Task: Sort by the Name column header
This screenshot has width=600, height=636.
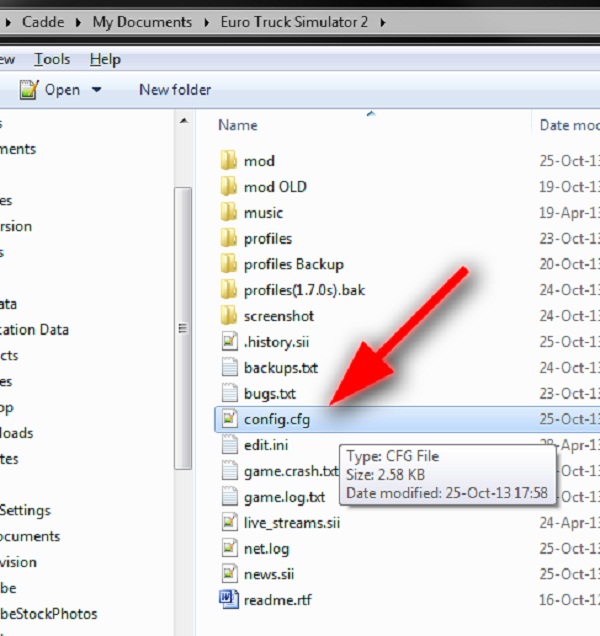Action: click(x=238, y=125)
